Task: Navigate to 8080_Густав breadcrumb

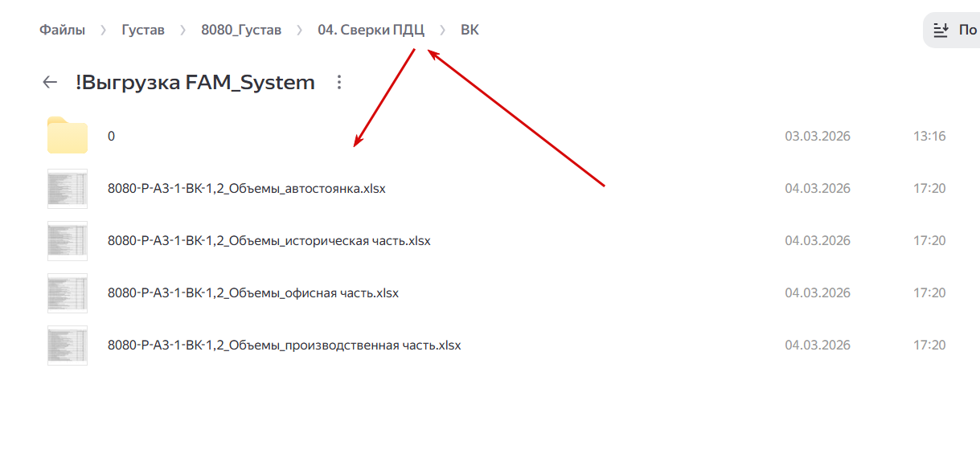Action: (x=241, y=31)
